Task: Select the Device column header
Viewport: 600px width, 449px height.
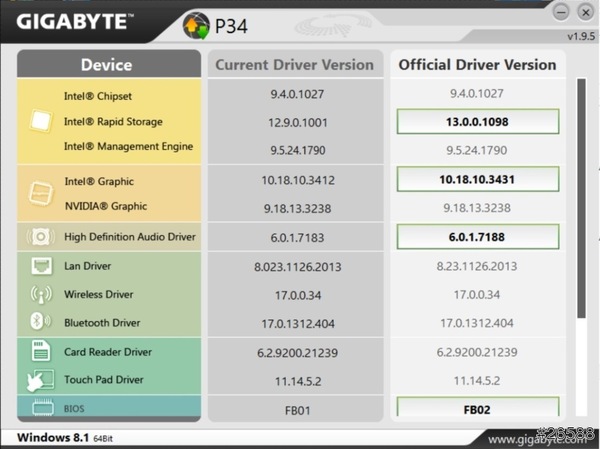Action: pyautogui.click(x=106, y=65)
